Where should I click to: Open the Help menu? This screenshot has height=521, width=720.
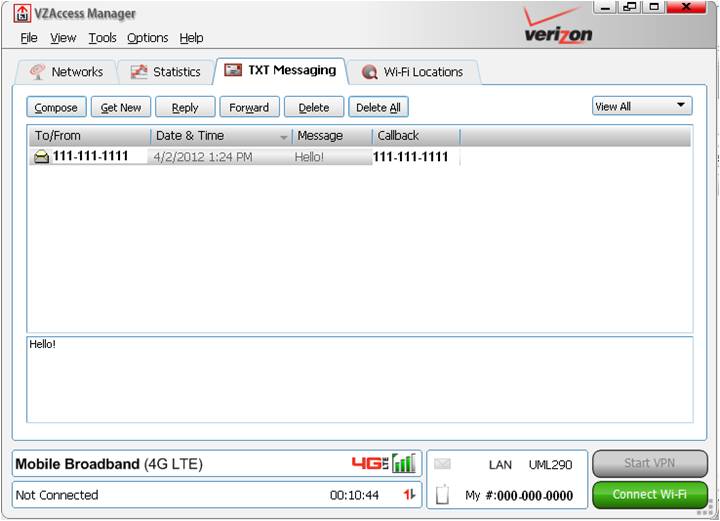tap(191, 38)
